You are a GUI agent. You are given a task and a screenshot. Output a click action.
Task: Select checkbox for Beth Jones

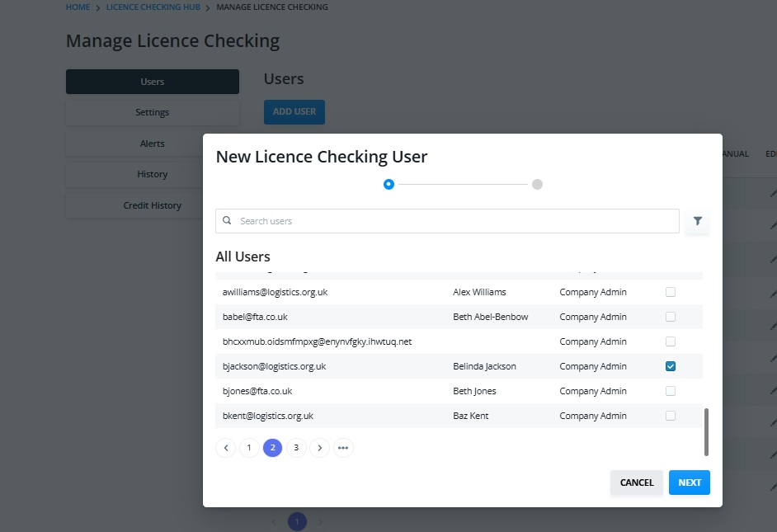coord(671,391)
